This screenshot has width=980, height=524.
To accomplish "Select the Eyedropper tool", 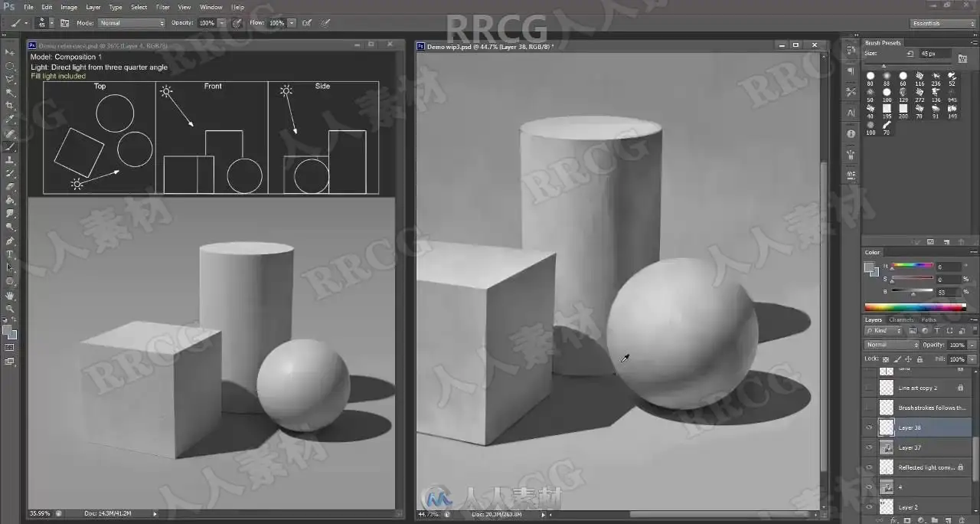I will (x=10, y=120).
